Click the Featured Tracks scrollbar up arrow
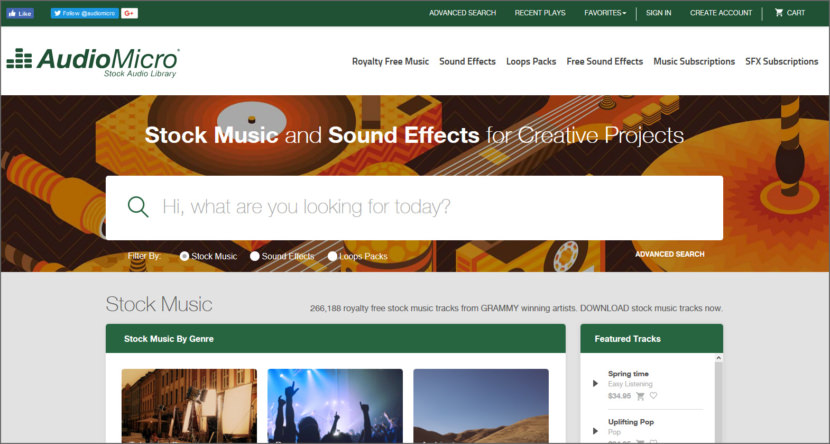The width and height of the screenshot is (830, 444). 718,358
